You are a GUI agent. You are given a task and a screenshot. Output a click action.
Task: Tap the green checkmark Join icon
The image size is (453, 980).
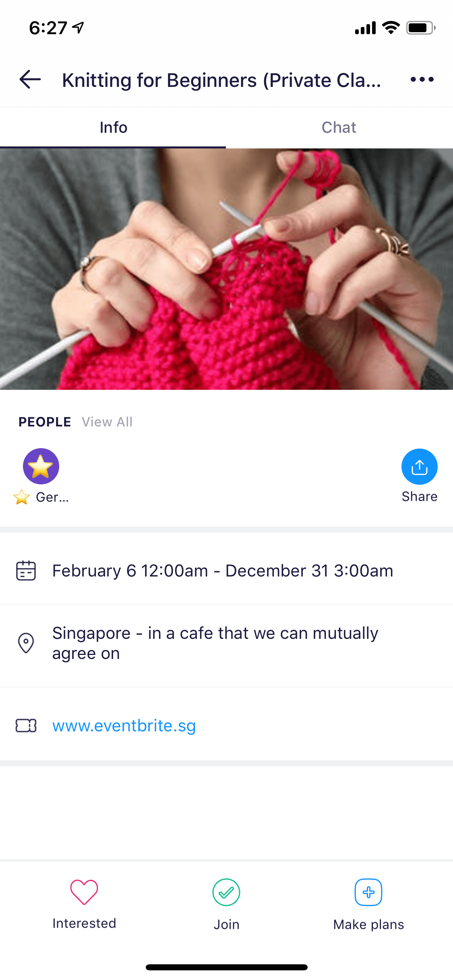226,892
